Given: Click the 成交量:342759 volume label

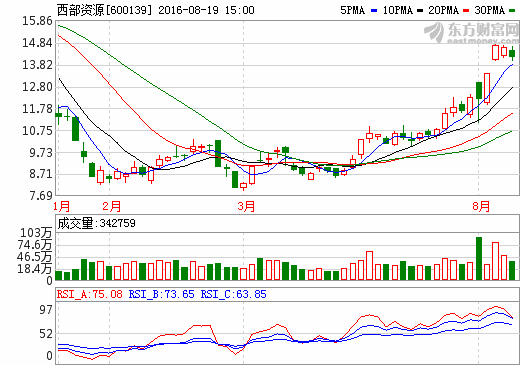Looking at the screenshot, I should 96,223.
